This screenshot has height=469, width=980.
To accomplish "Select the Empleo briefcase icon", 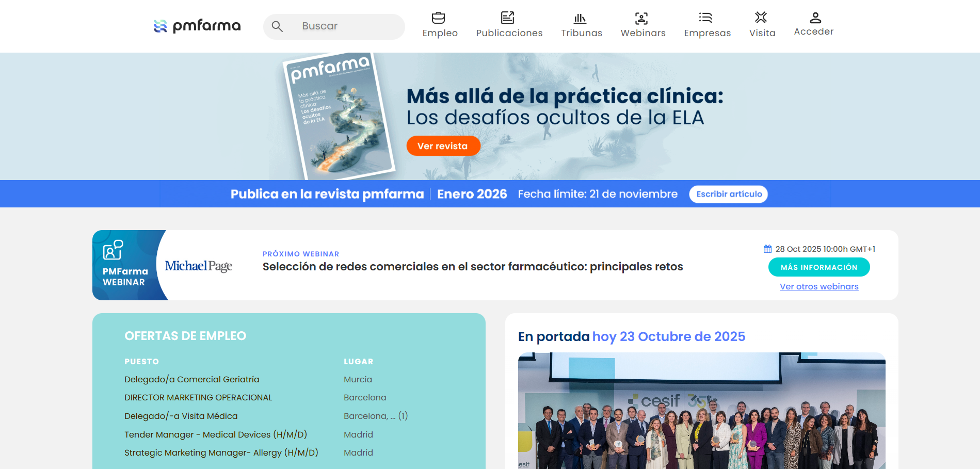I will (x=439, y=18).
